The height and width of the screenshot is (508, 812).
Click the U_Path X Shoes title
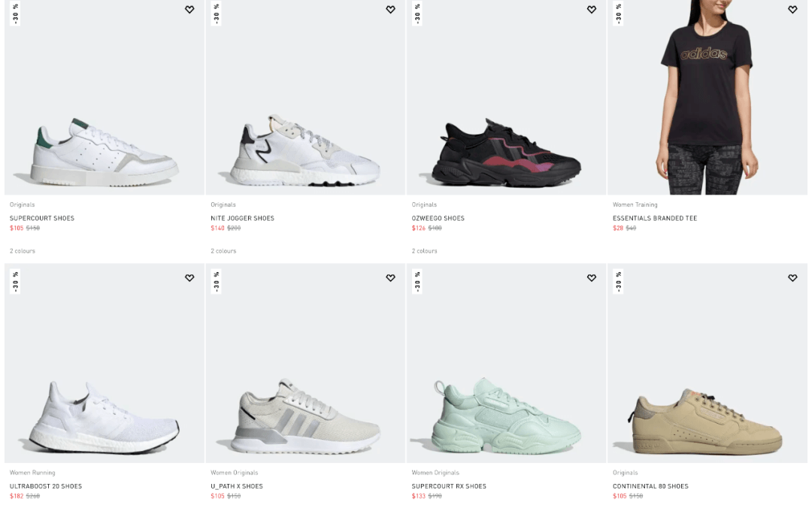pyautogui.click(x=237, y=485)
